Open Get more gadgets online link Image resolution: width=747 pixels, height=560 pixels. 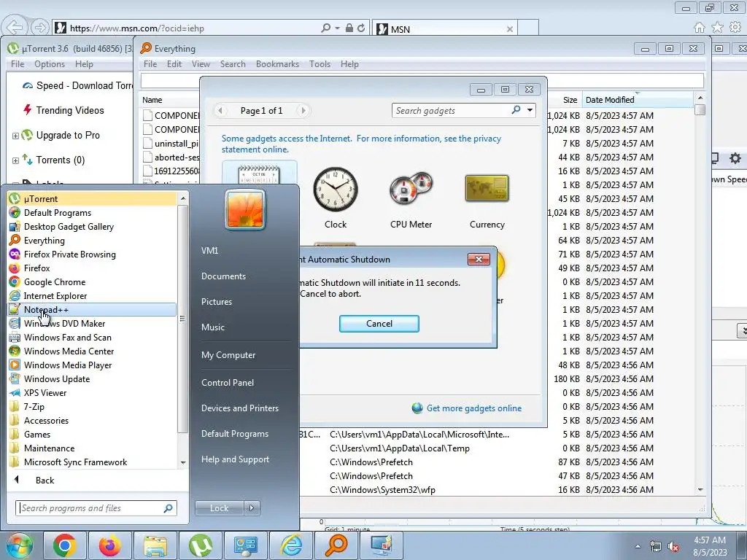[x=473, y=408]
